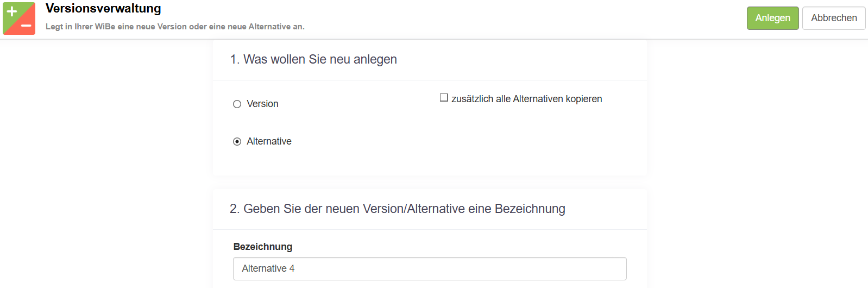Cancel with the Abbrechen button
Viewport: 868px width, 288px height.
click(833, 18)
